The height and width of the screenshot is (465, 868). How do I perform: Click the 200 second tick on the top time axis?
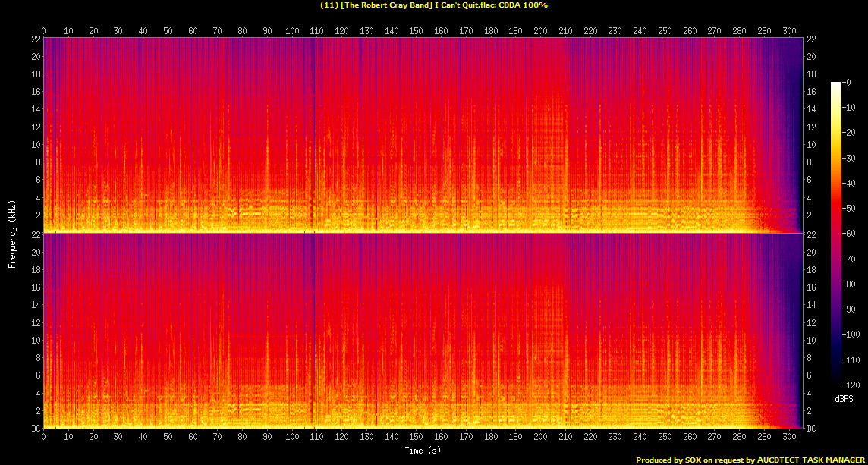[x=540, y=31]
